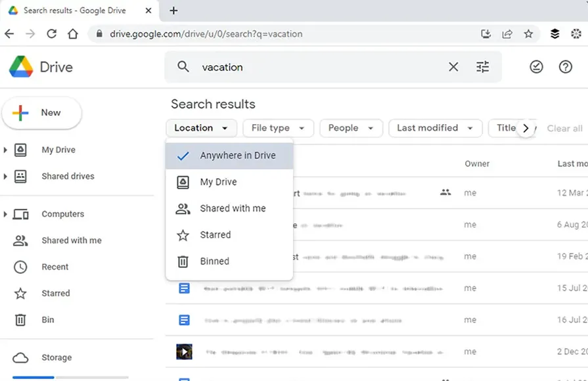The width and height of the screenshot is (588, 381).
Task: Select Binned location option
Action: [x=214, y=261]
